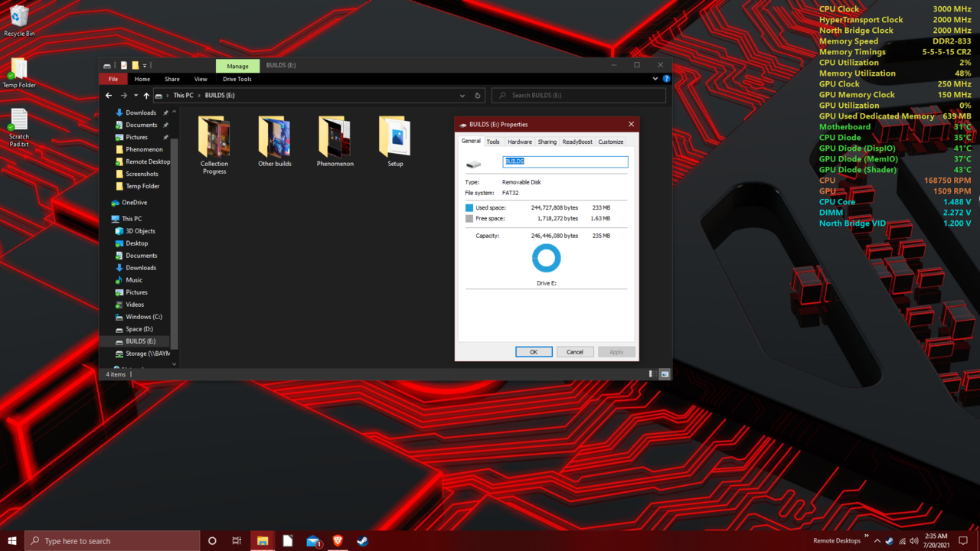Image resolution: width=980 pixels, height=551 pixels.
Task: Open the Drive Tools ribbon tab
Action: (237, 79)
